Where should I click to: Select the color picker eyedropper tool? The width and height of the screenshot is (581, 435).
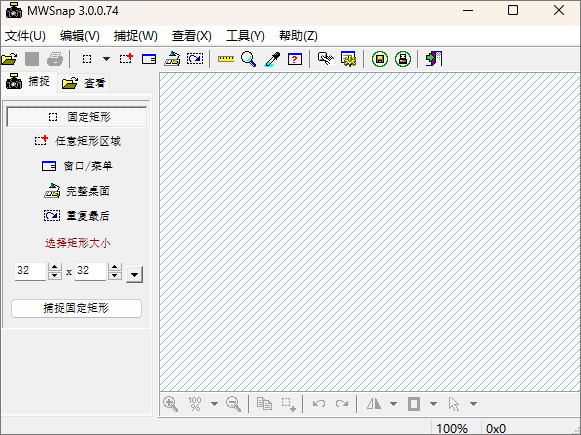272,59
